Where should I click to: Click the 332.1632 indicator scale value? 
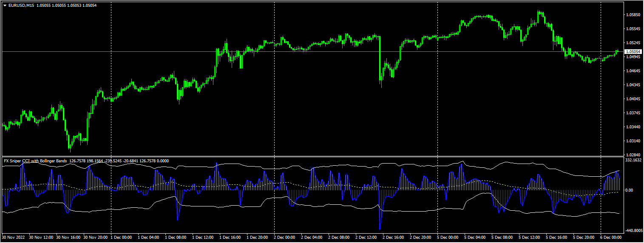pos(634,160)
